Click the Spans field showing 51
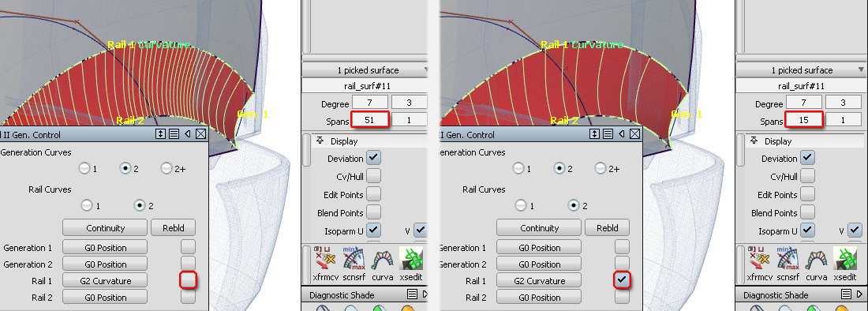Screen dimensions: 868x311 (x=369, y=119)
